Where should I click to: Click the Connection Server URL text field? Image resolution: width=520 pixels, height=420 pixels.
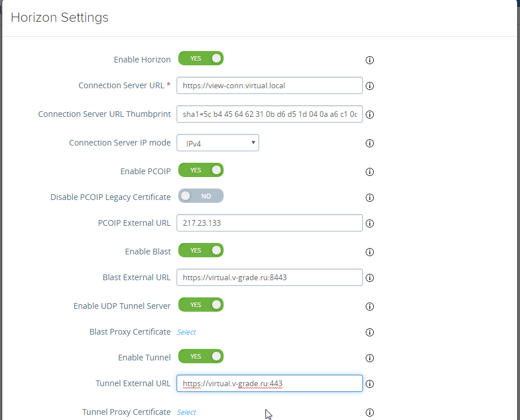[269, 85]
